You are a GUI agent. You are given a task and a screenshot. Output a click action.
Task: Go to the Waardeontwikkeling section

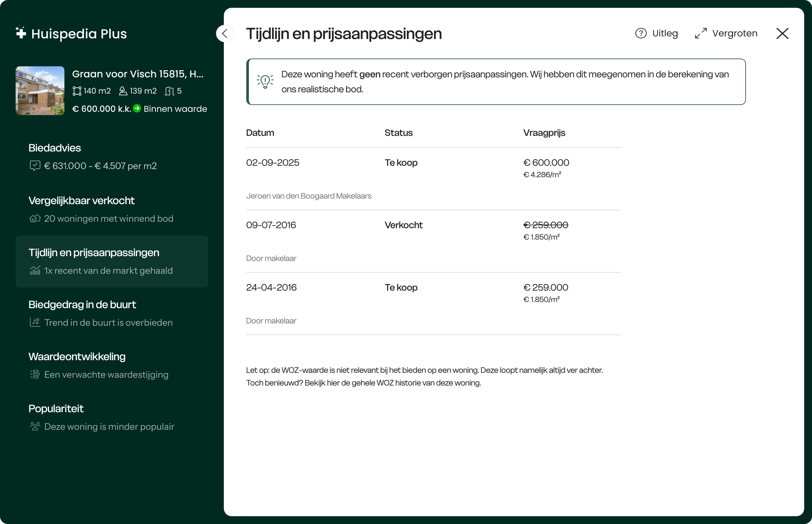click(77, 357)
